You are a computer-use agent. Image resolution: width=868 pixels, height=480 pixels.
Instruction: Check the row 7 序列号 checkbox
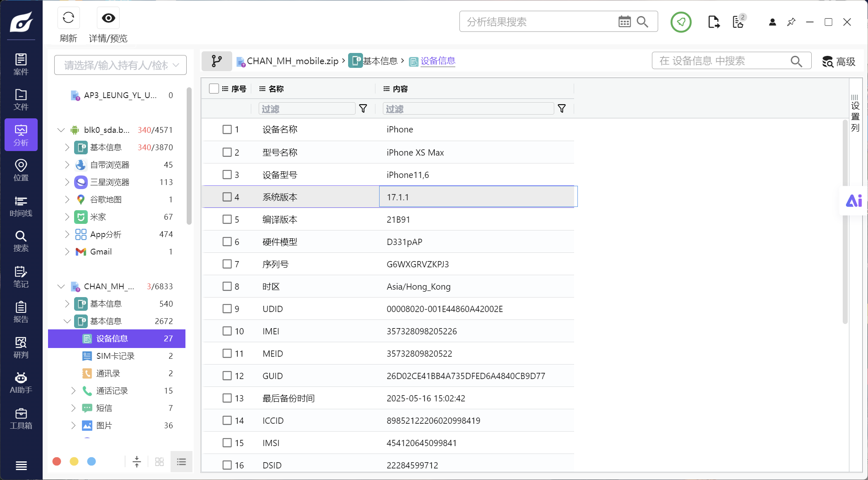[227, 264]
